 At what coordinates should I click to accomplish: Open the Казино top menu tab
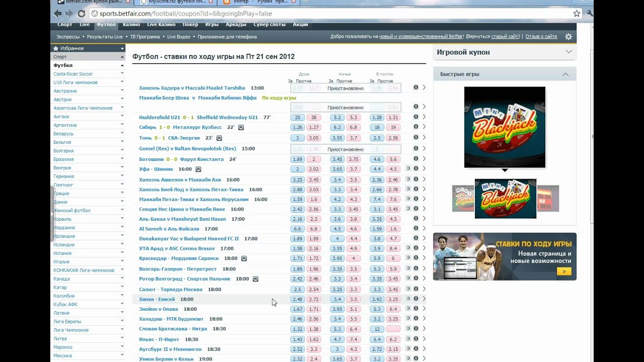tap(131, 24)
